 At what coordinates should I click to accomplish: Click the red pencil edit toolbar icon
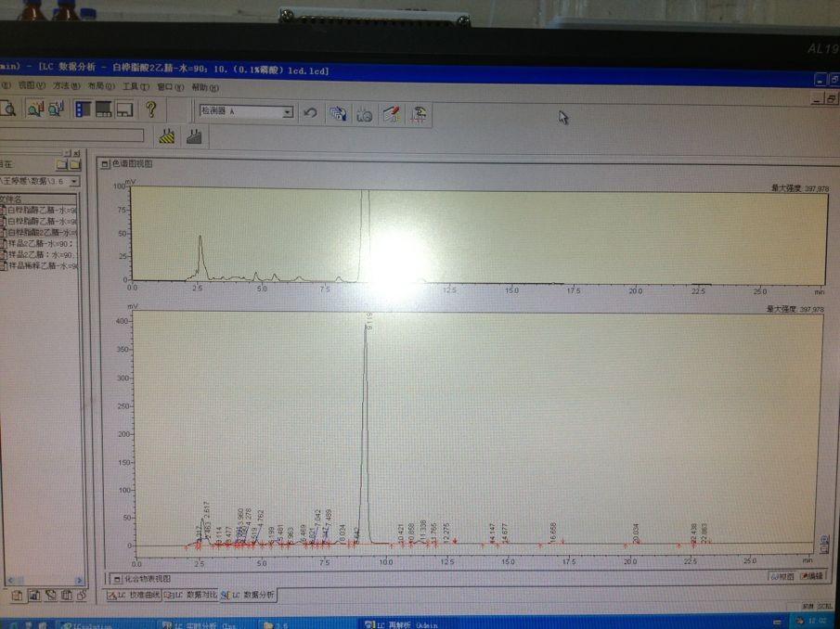(392, 114)
